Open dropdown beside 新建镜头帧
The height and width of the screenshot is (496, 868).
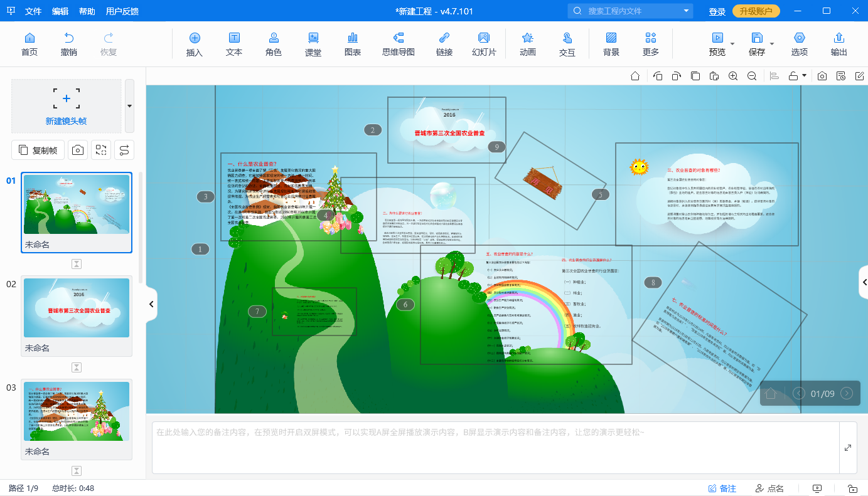[129, 106]
